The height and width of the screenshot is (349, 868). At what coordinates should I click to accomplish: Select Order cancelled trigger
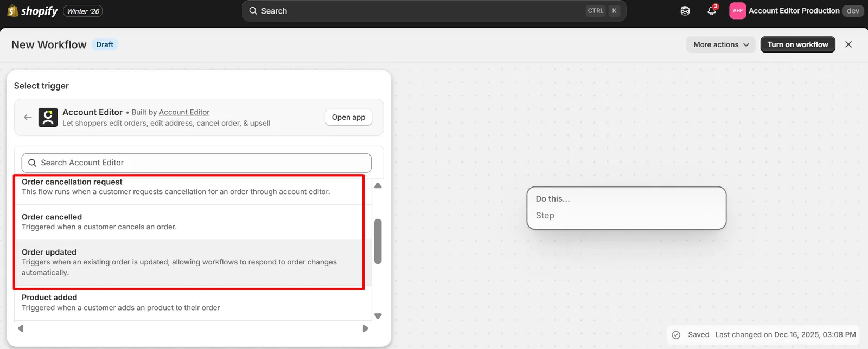pos(193,222)
